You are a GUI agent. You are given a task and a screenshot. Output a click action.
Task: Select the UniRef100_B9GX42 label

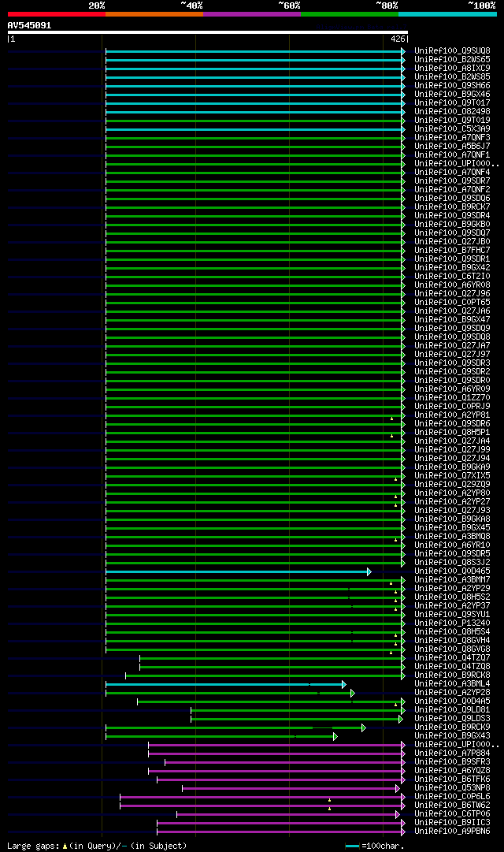coord(452,268)
